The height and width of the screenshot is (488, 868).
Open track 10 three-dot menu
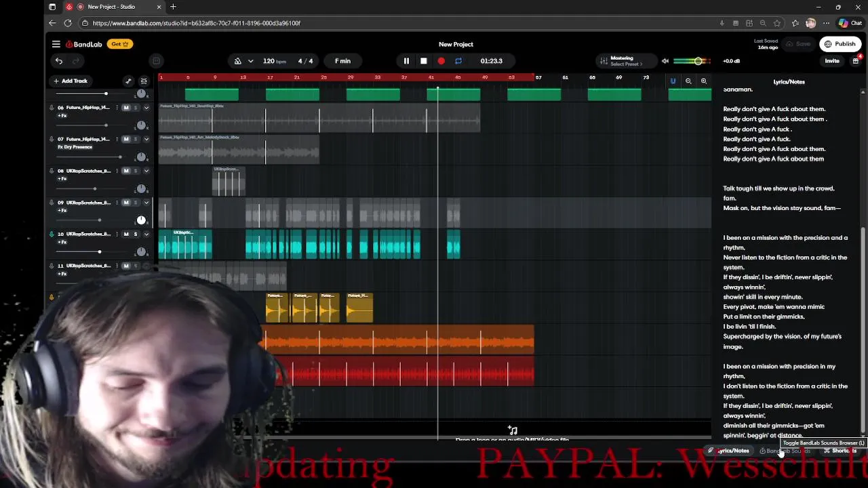point(117,234)
